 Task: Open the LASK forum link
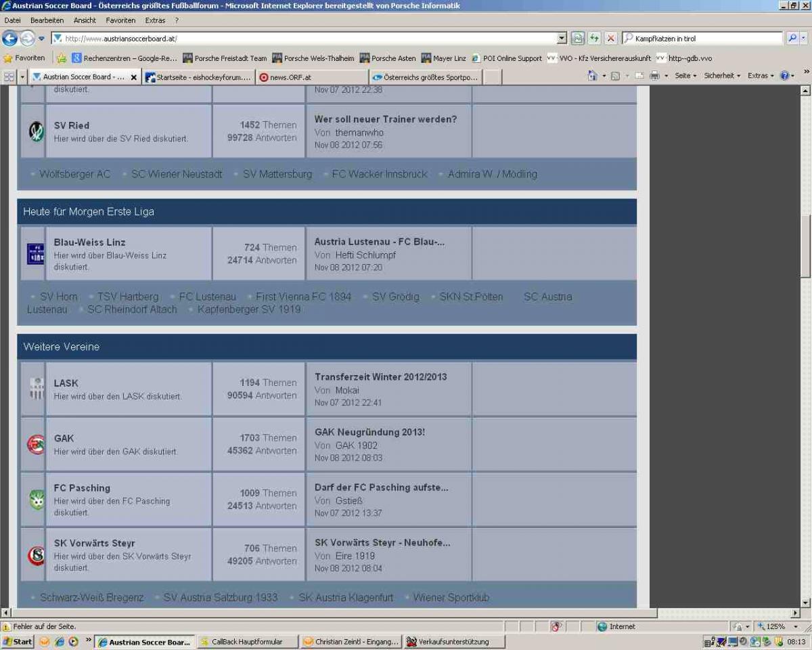coord(66,383)
